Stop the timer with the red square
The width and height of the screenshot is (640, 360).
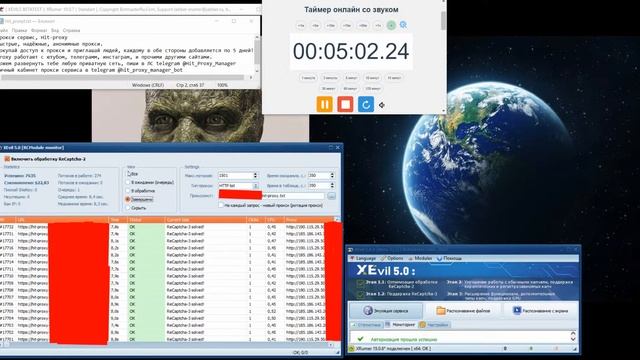pos(345,104)
